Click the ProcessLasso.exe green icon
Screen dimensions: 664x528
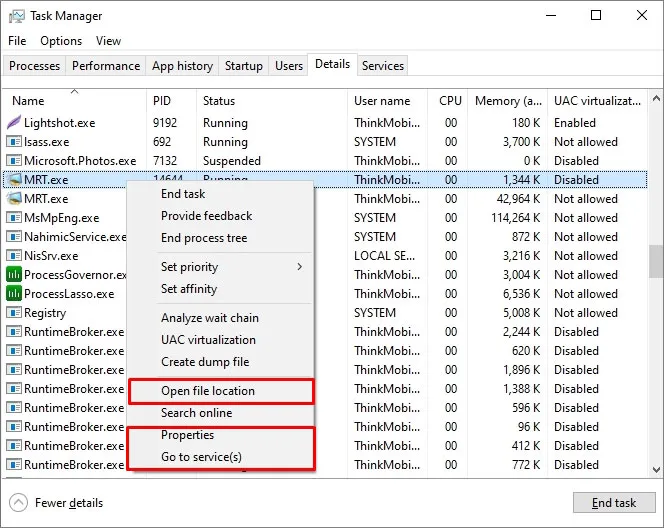(x=14, y=293)
